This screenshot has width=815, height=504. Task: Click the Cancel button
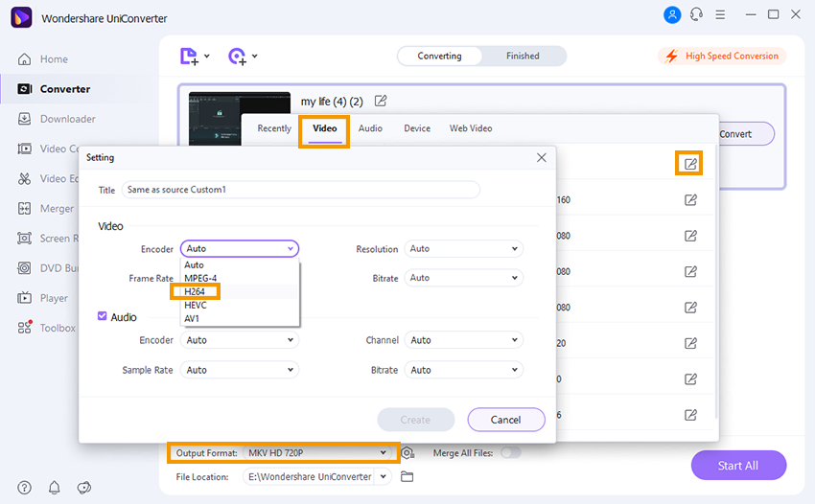pyautogui.click(x=505, y=420)
